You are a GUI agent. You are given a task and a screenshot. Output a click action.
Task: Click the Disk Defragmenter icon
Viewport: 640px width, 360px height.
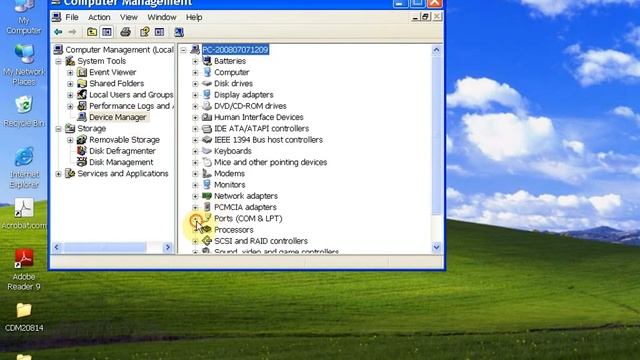pyautogui.click(x=82, y=151)
